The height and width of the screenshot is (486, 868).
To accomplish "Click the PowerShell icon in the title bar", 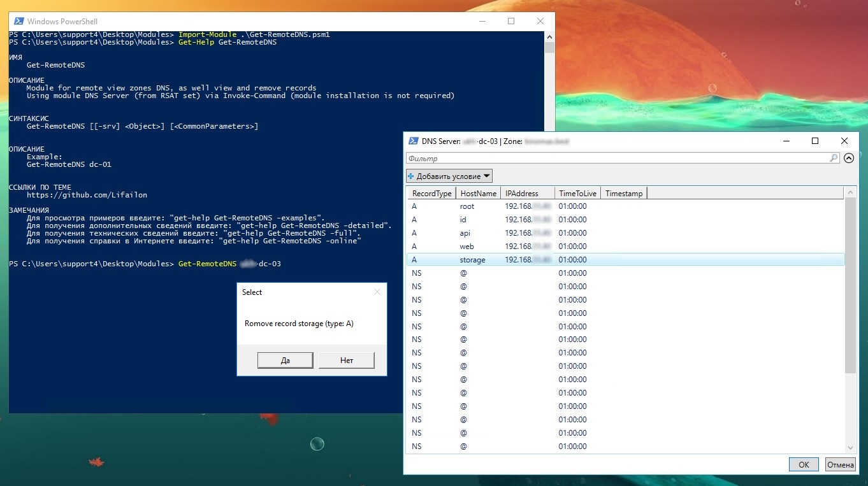I will click(x=18, y=22).
